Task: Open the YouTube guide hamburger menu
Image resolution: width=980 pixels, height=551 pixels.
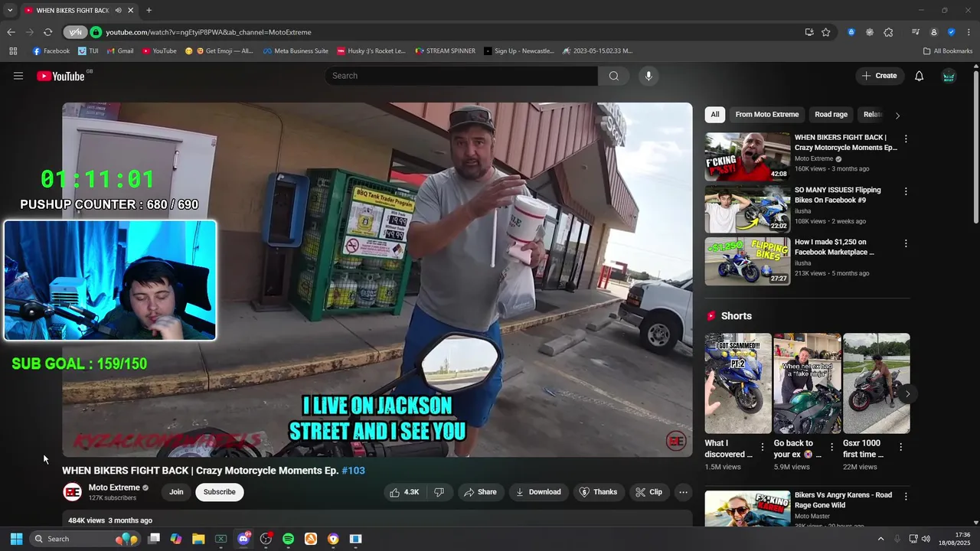Action: (18, 76)
